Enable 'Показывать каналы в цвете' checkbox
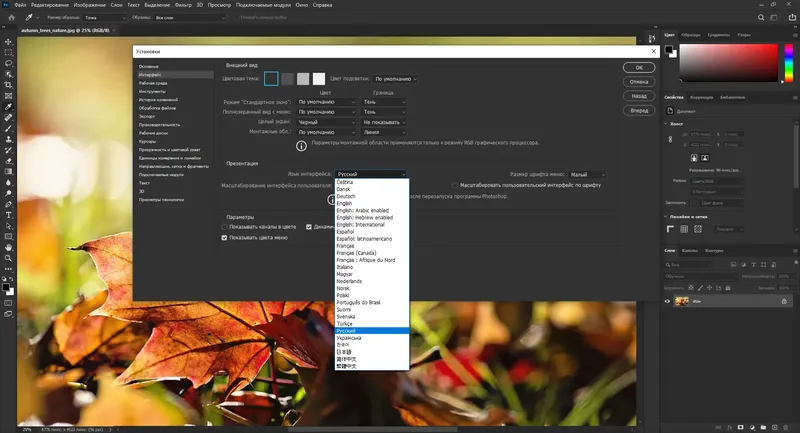 224,227
